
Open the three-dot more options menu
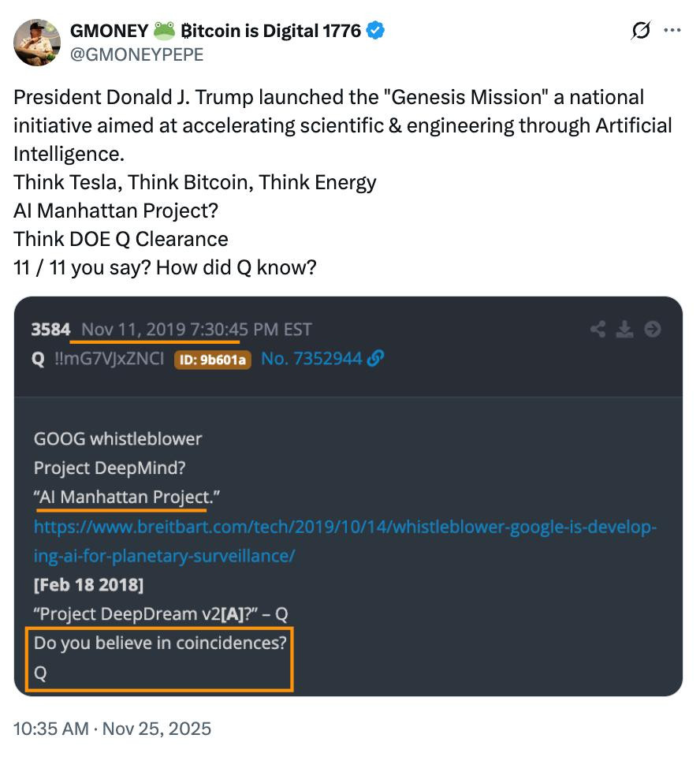[x=672, y=31]
